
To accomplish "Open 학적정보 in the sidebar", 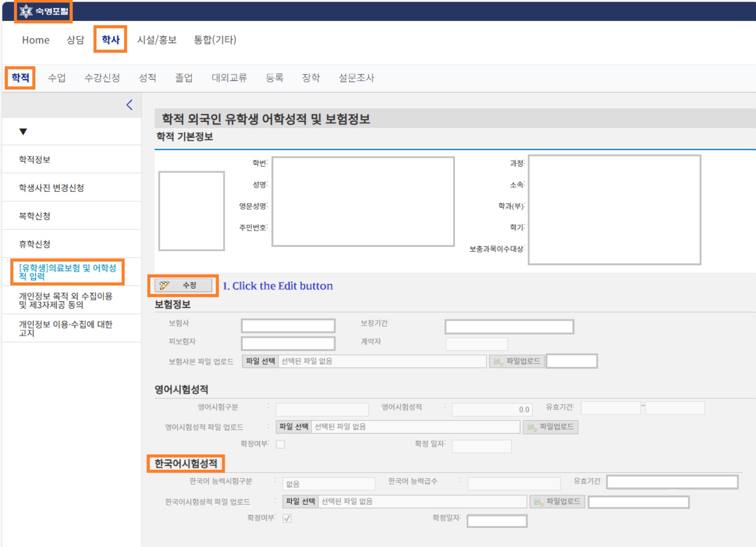I will click(x=72, y=159).
